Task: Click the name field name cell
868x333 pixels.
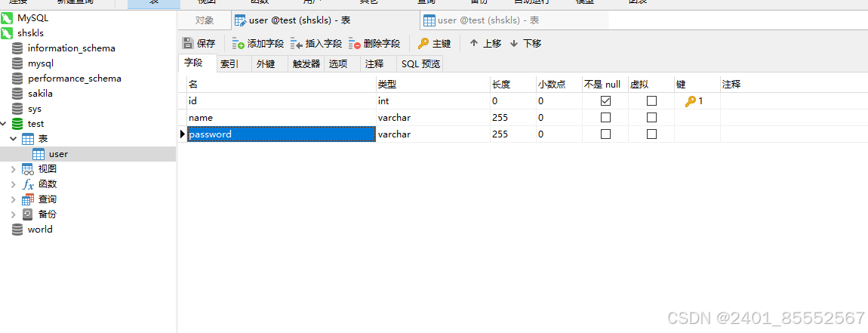Action: [281, 118]
